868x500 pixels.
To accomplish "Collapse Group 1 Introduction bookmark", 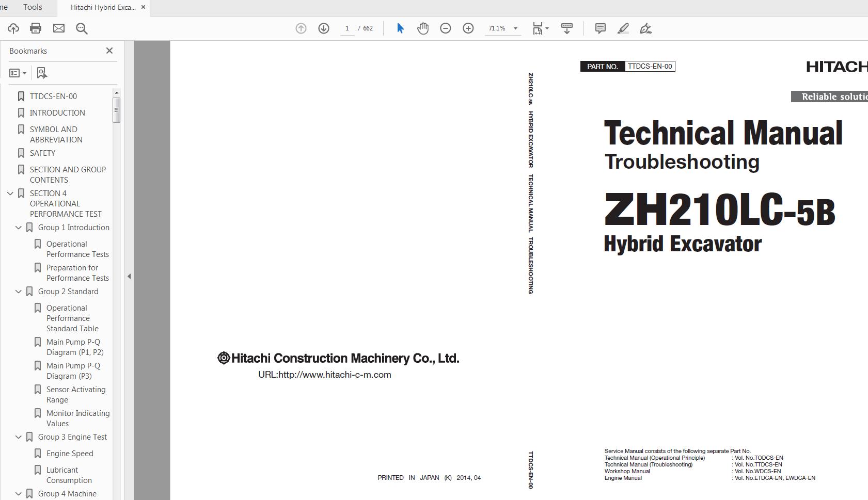I will [19, 228].
